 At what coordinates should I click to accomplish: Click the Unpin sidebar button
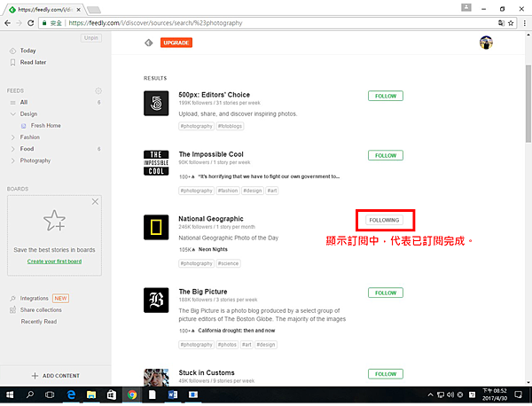(91, 37)
